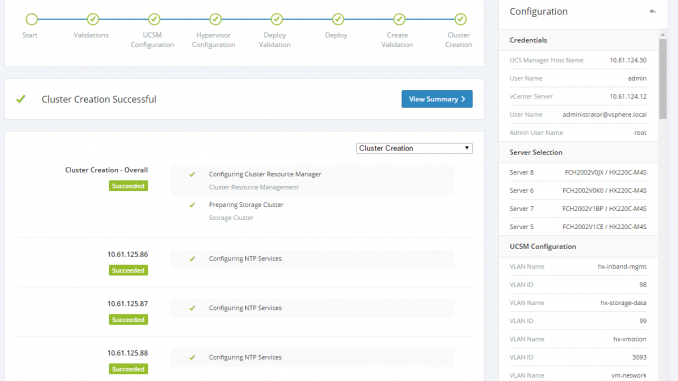Image resolution: width=678 pixels, height=381 pixels.
Task: Click the Server Selection section header
Action: [579, 152]
